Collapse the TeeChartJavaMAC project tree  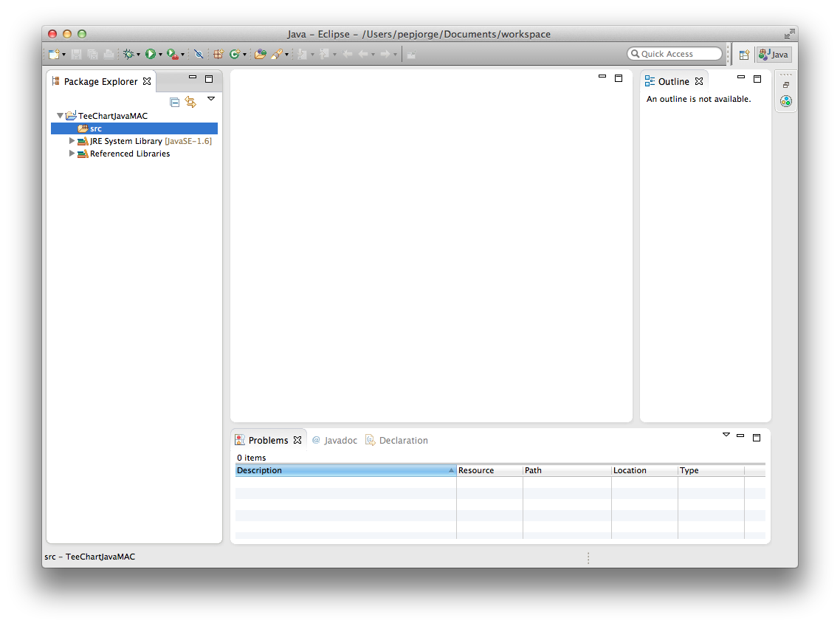60,115
